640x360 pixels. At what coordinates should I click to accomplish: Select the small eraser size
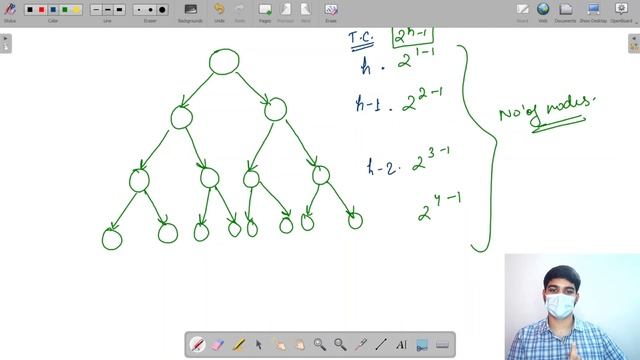click(x=139, y=9)
